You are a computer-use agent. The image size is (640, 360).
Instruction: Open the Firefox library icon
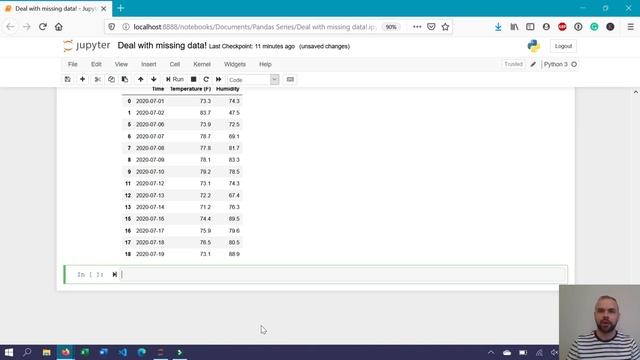coord(514,27)
